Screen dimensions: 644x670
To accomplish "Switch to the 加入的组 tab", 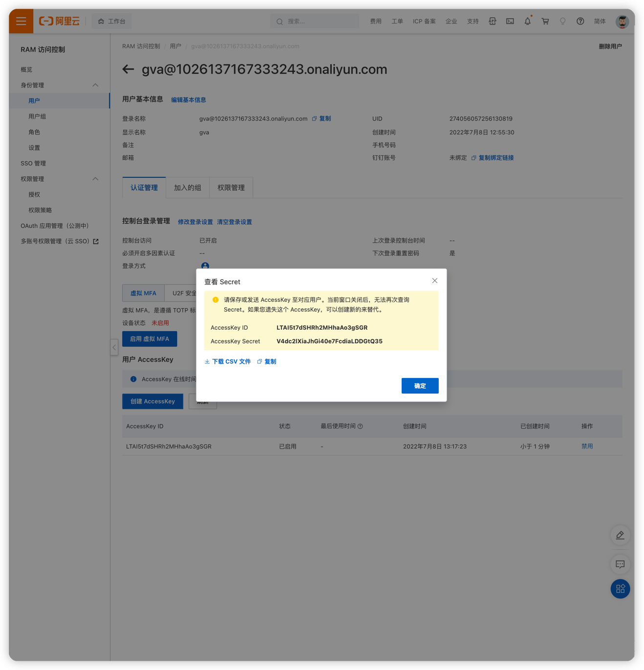I will [188, 188].
